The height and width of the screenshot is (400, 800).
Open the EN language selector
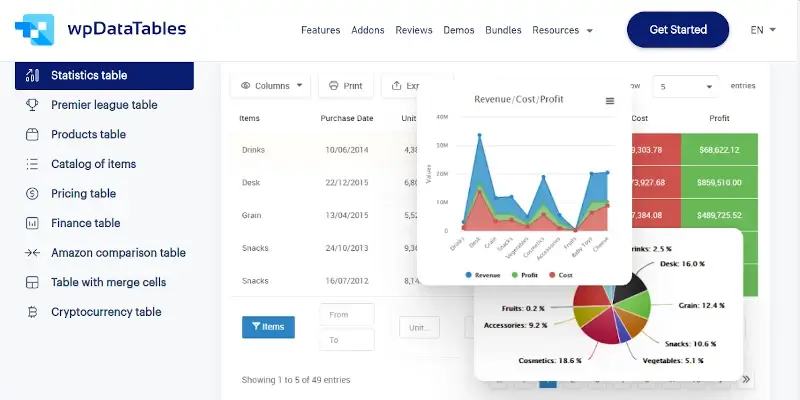click(x=763, y=30)
